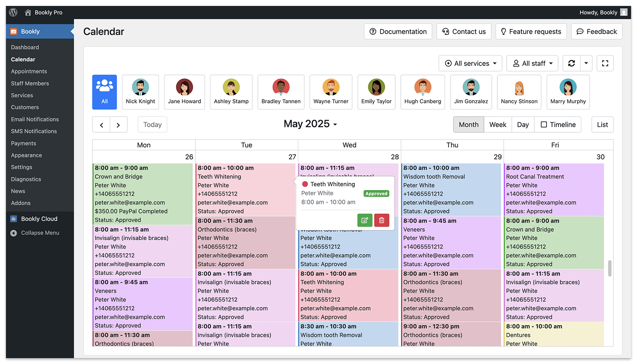The height and width of the screenshot is (364, 637).
Task: Open Appearance in the sidebar
Action: [27, 155]
